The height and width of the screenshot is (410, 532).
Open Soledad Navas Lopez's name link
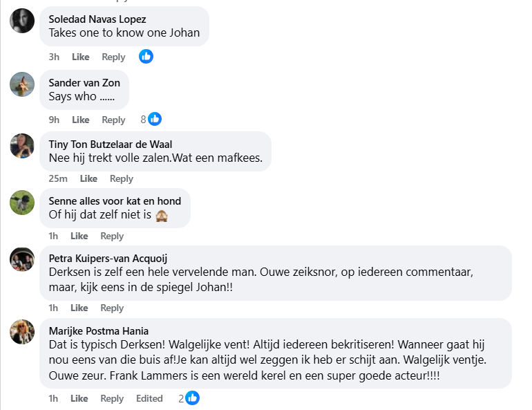pyautogui.click(x=97, y=19)
